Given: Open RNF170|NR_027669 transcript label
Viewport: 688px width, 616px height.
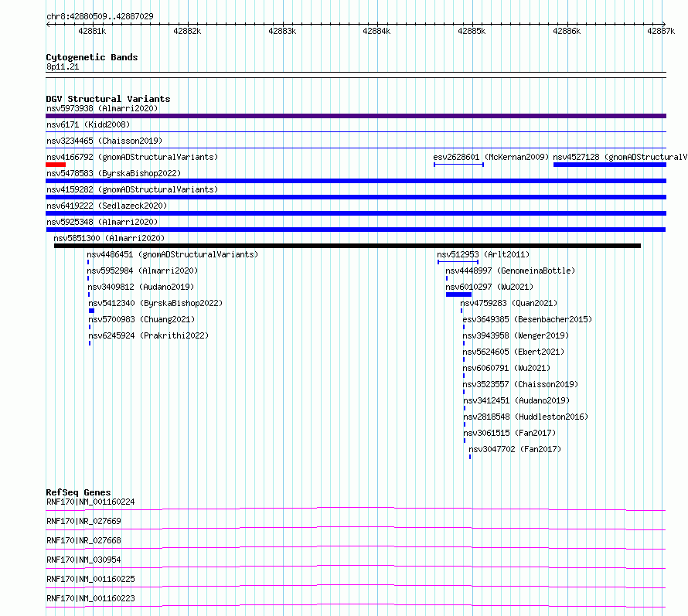Looking at the screenshot, I should click(x=83, y=521).
